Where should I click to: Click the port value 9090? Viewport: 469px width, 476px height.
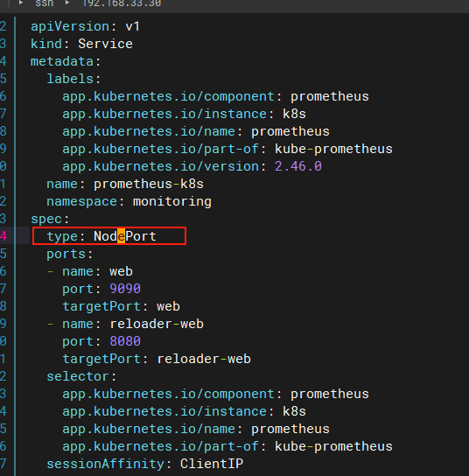125,289
